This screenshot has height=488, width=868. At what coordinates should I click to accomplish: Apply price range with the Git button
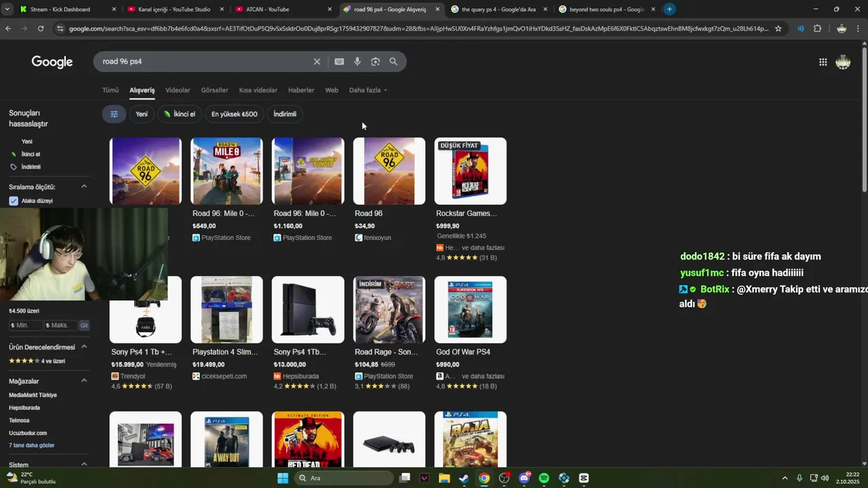point(84,325)
